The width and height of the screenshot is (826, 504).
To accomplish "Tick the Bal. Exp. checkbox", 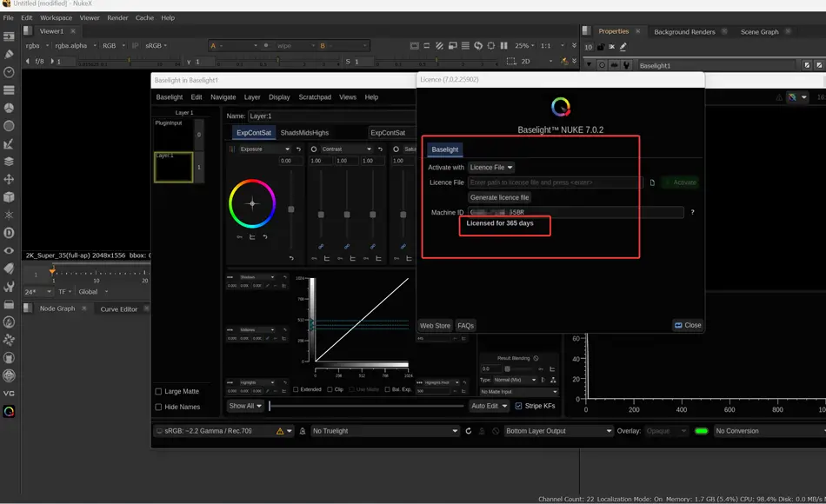I will [387, 389].
